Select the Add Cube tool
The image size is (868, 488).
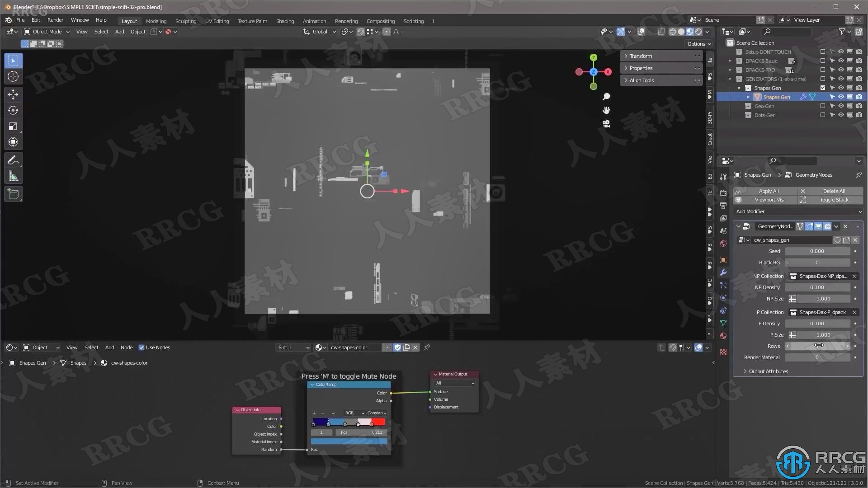[13, 194]
